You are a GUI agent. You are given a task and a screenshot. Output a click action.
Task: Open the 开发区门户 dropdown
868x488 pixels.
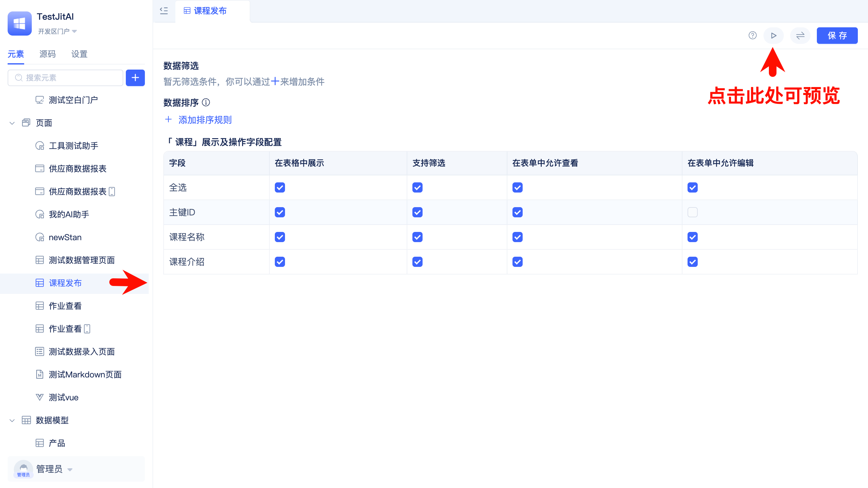(57, 31)
